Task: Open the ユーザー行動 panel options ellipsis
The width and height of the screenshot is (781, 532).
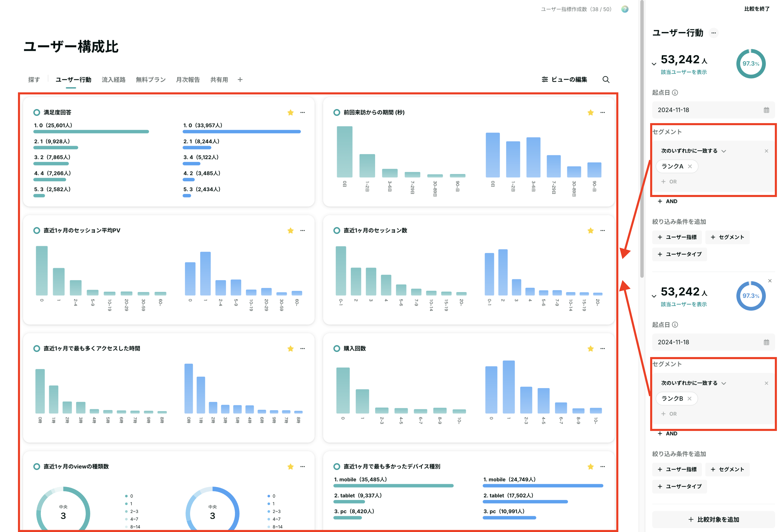Action: (x=714, y=33)
